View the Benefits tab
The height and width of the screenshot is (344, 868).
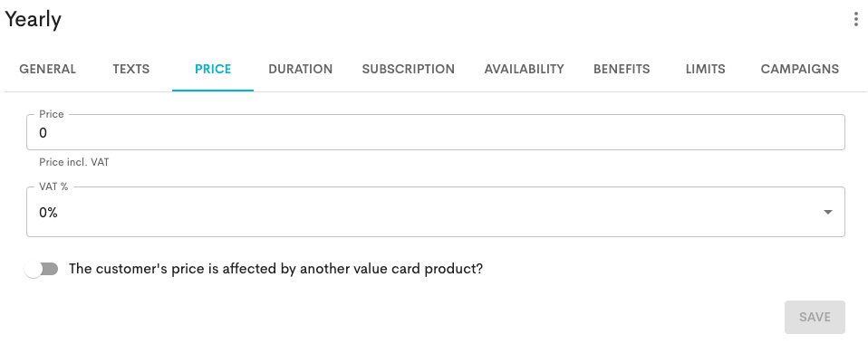(x=622, y=69)
